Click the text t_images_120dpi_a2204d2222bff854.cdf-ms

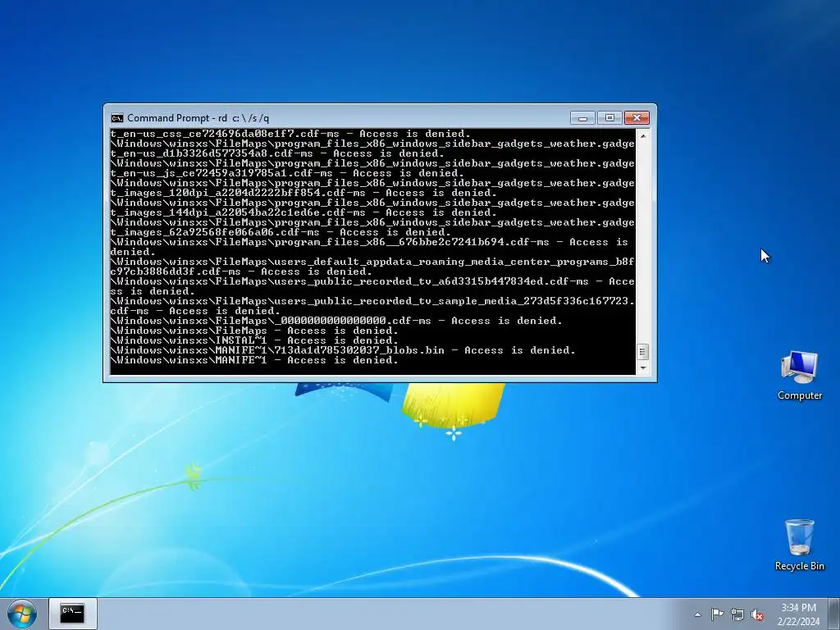click(x=238, y=193)
